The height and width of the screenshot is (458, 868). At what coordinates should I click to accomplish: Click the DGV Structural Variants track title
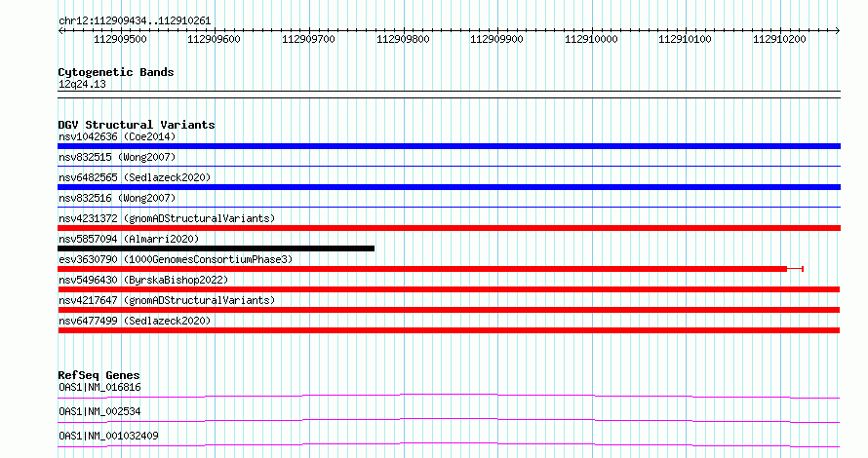137,125
